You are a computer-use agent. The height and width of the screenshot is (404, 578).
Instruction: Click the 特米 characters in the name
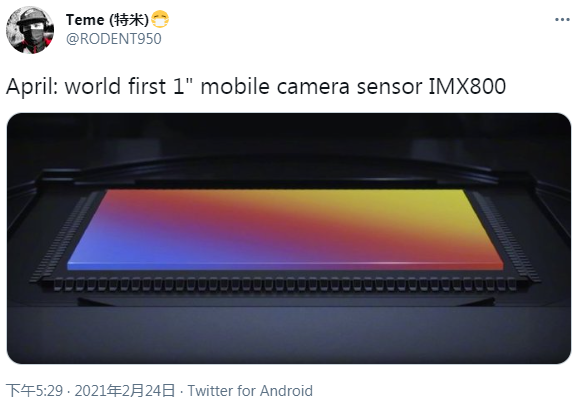(130, 20)
